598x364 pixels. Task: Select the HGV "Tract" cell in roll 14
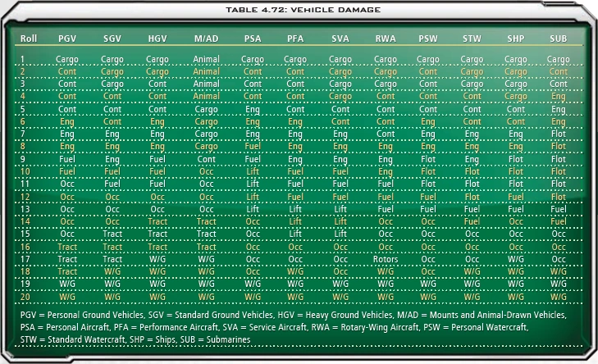[157, 221]
